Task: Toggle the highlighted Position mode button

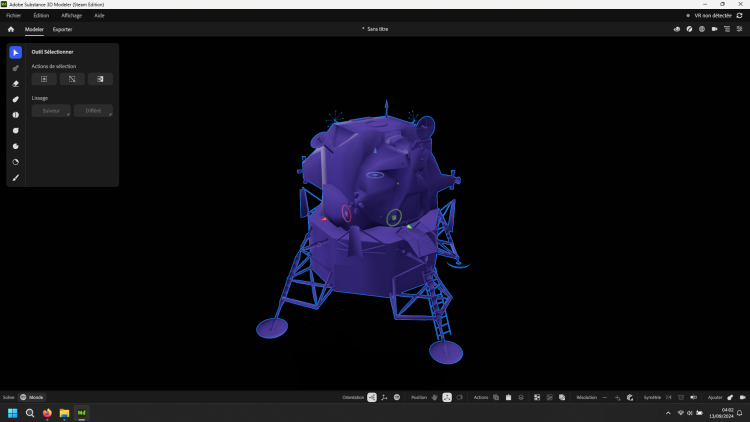Action: click(447, 397)
